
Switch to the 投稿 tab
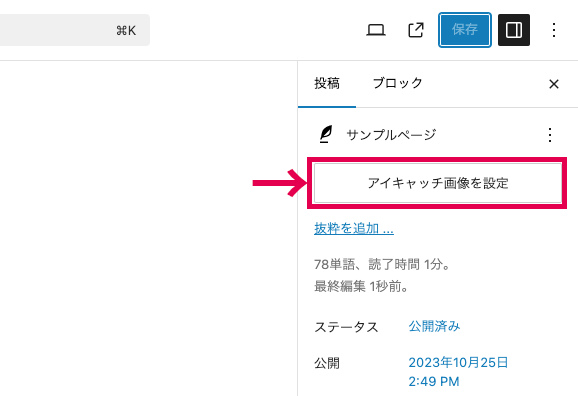327,84
